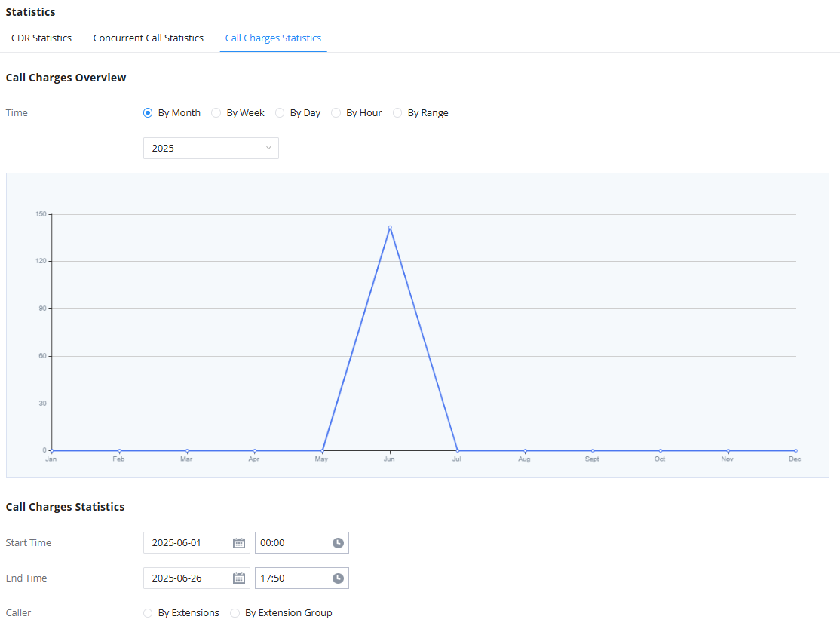This screenshot has height=623, width=840.
Task: Select the By Hour radio button
Action: (x=336, y=112)
